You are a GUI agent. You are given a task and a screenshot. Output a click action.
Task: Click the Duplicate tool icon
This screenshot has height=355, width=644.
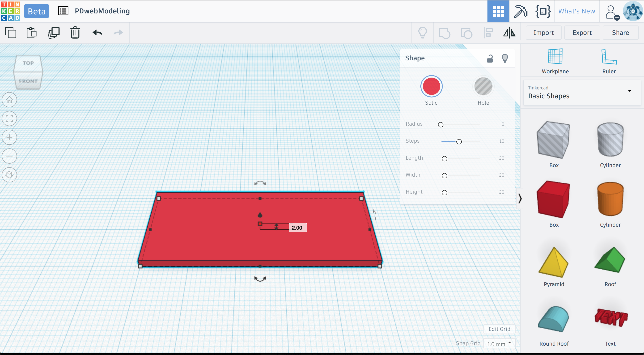tap(53, 33)
